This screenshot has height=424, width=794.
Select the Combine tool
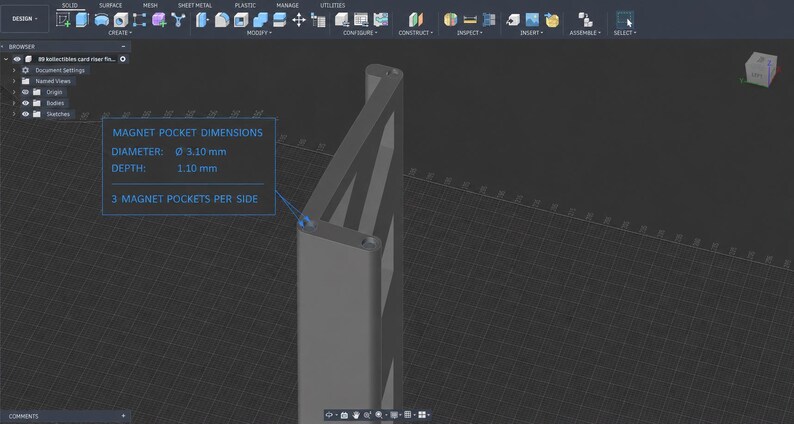coord(260,20)
